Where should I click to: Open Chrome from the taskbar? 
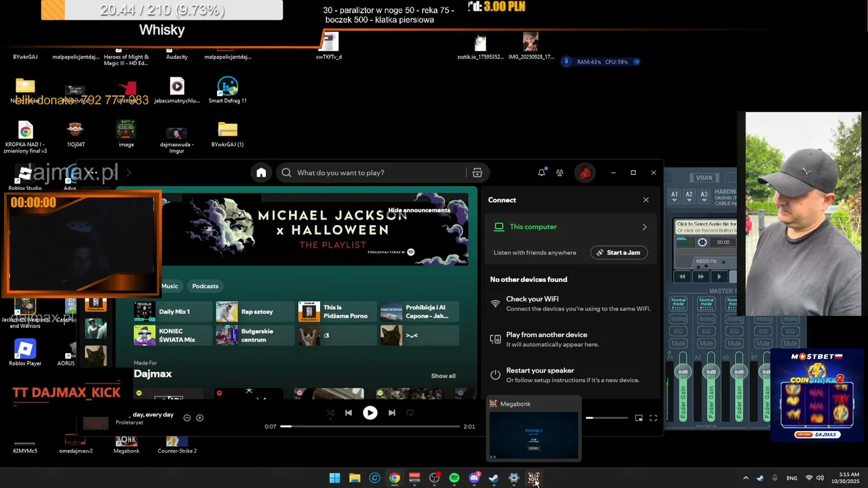[x=394, y=478]
